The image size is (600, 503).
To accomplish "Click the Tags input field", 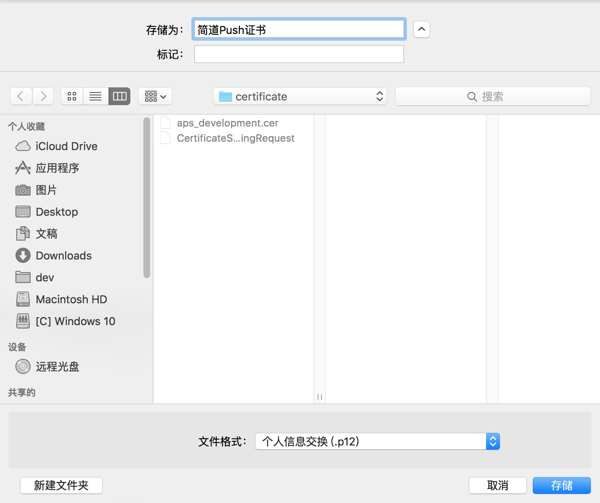I will 299,54.
